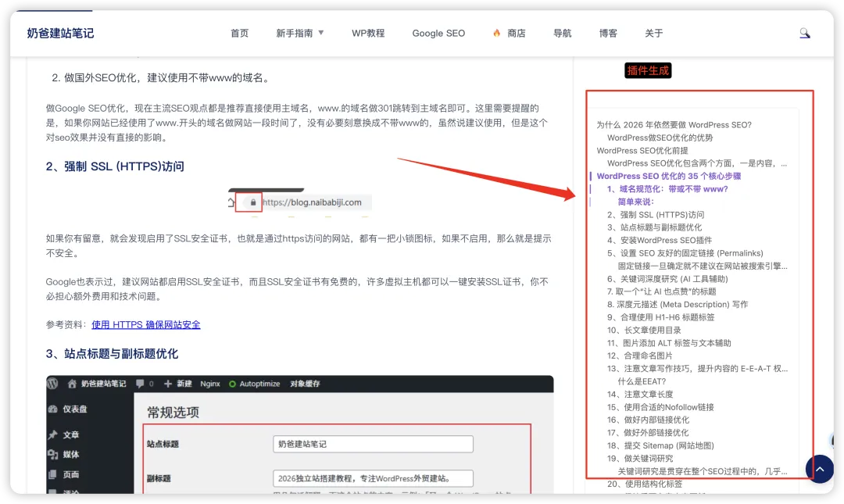Click the 站点标题 field in the settings image
The image size is (844, 504).
(373, 445)
